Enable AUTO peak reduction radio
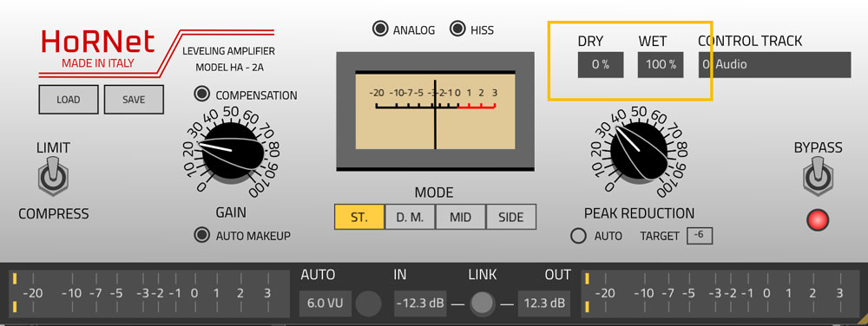Viewport: 868px width, 326px height. [578, 236]
